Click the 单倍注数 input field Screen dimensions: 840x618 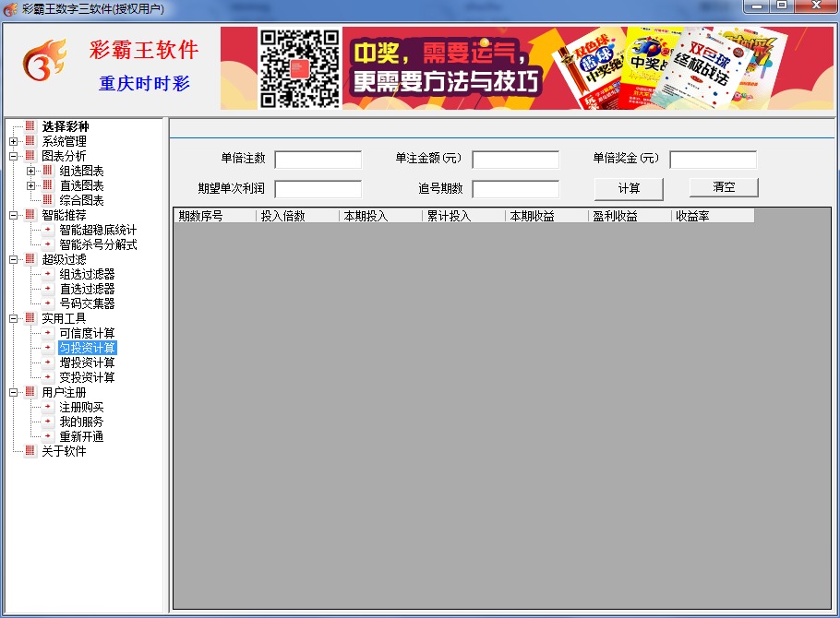318,160
